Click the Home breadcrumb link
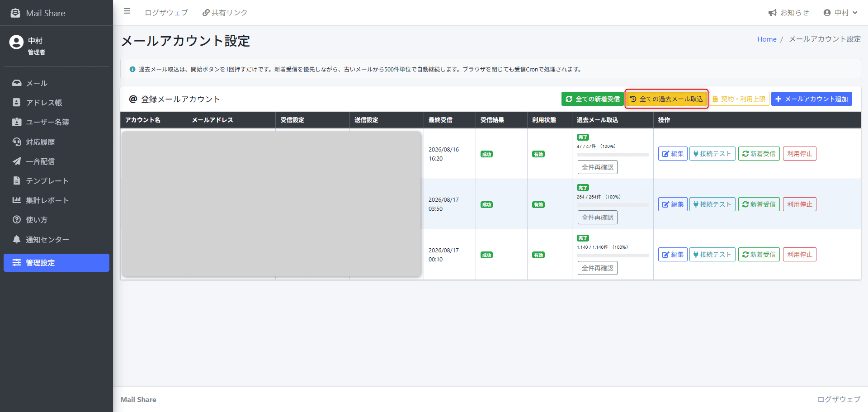868x412 pixels. (x=767, y=39)
